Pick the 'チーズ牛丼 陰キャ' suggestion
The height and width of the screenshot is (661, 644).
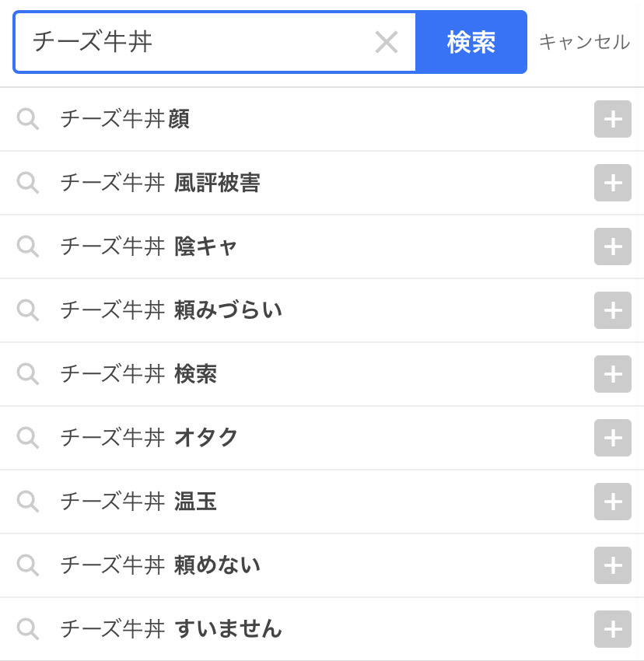pyautogui.click(x=149, y=247)
